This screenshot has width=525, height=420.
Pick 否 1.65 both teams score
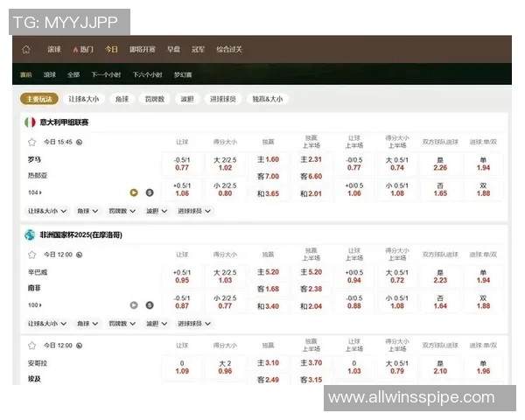point(440,190)
